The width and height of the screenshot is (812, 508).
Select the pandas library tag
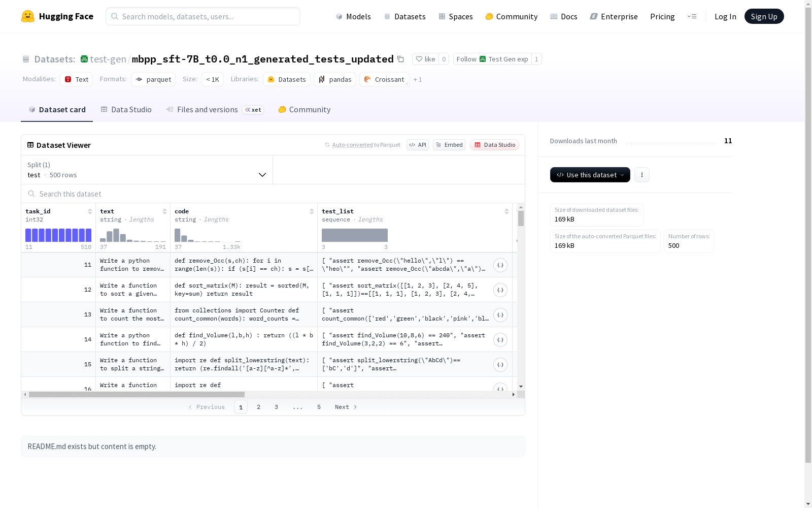335,79
